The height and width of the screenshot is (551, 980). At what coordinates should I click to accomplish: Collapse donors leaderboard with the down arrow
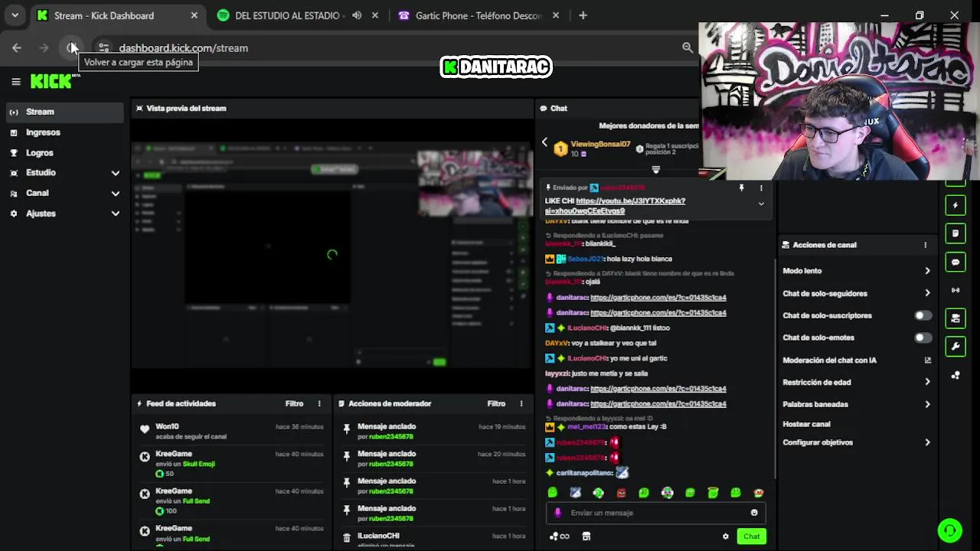(655, 170)
